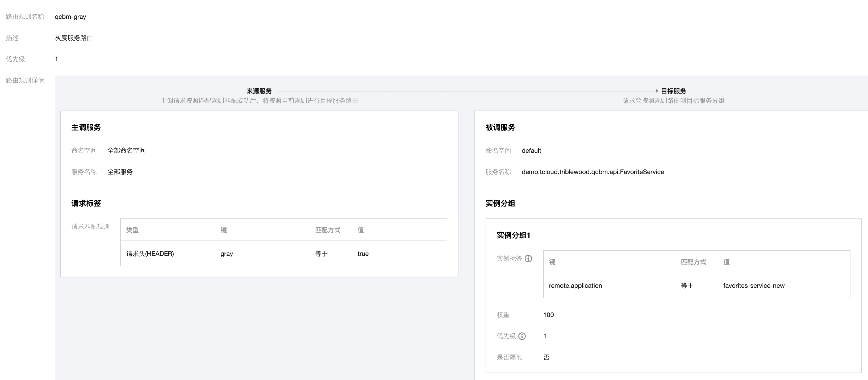Screen dimensions: 868x380
Task: Click description text 灰度服务路由
Action: coord(74,38)
